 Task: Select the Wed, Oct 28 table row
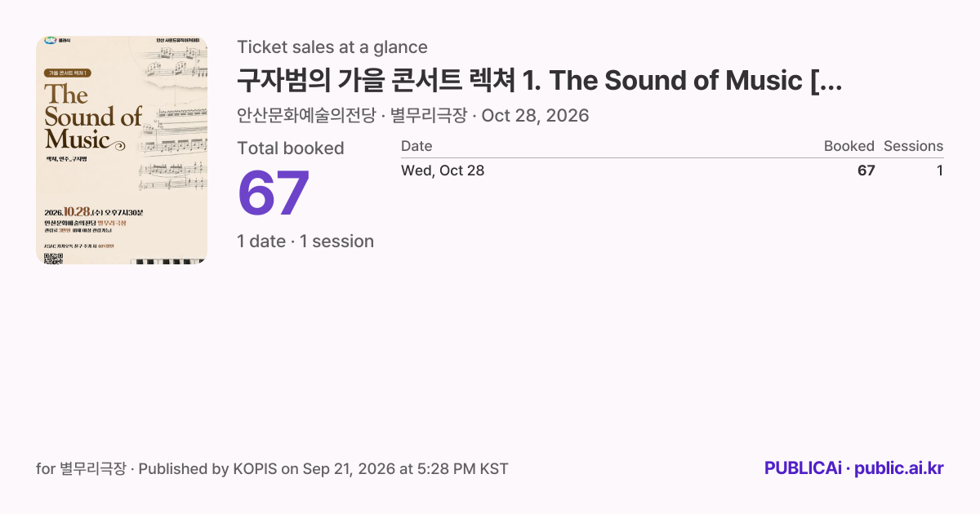tap(672, 171)
